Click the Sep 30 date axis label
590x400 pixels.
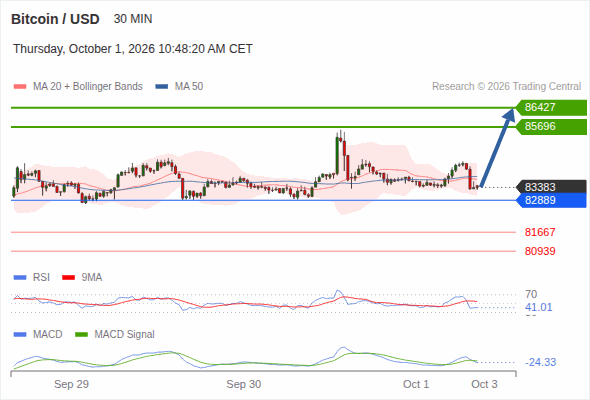click(244, 384)
